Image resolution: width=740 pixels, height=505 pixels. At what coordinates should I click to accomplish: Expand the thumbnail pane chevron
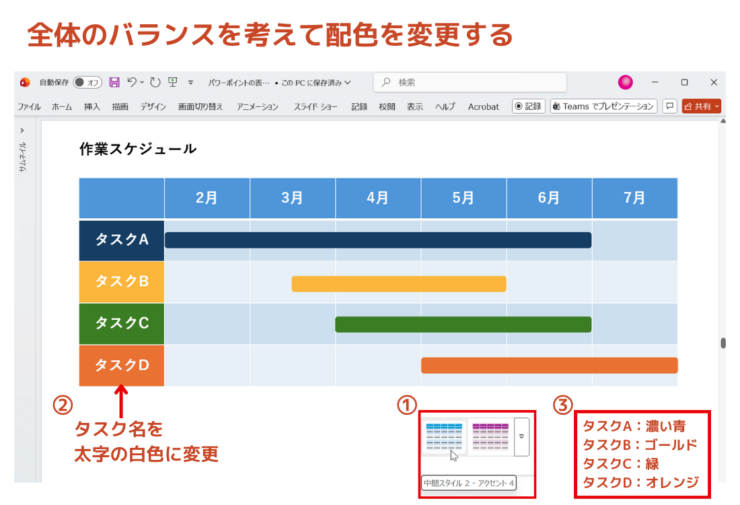pos(22,130)
